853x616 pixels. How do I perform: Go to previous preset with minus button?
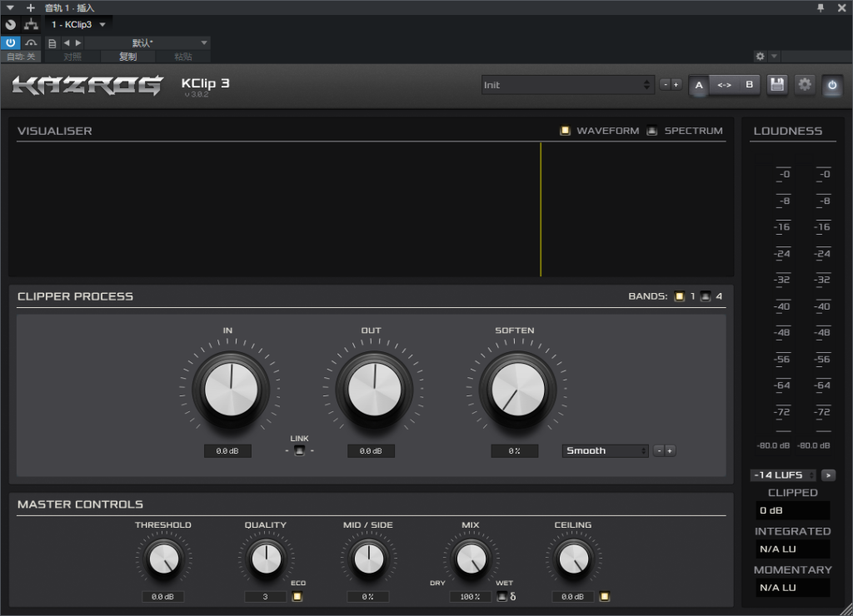point(666,85)
